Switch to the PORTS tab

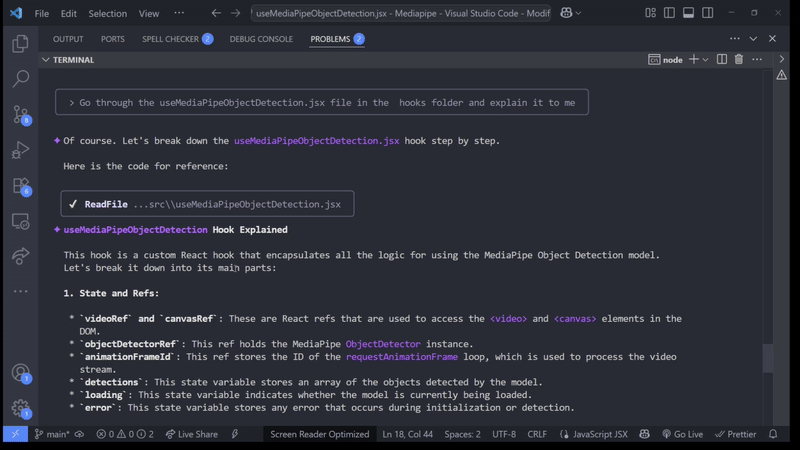113,39
